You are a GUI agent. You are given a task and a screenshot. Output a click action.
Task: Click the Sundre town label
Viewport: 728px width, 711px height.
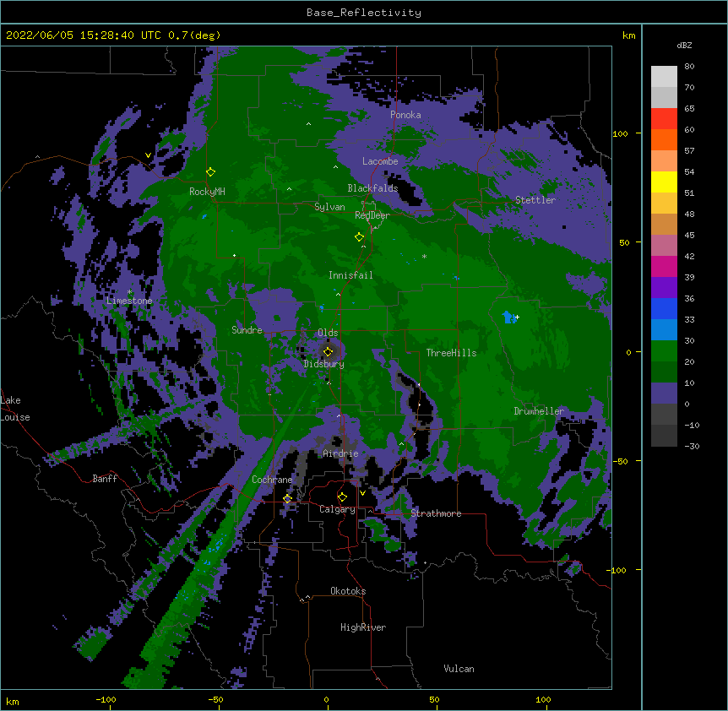click(x=247, y=330)
